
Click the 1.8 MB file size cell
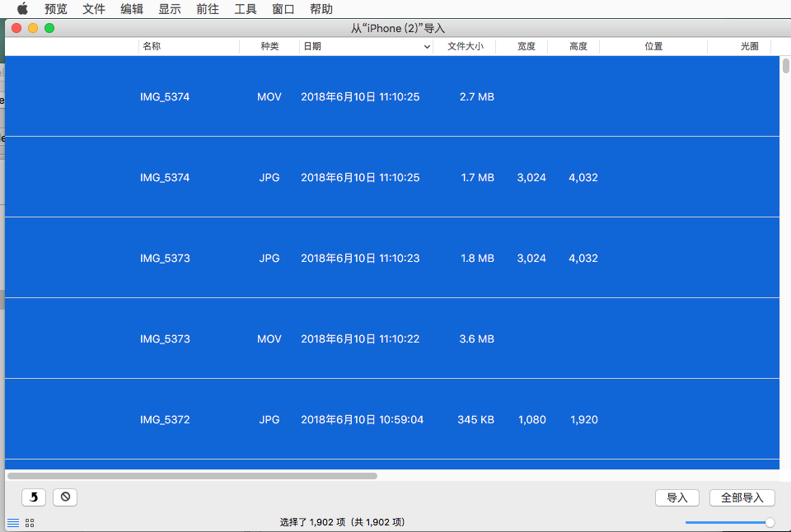[477, 259]
